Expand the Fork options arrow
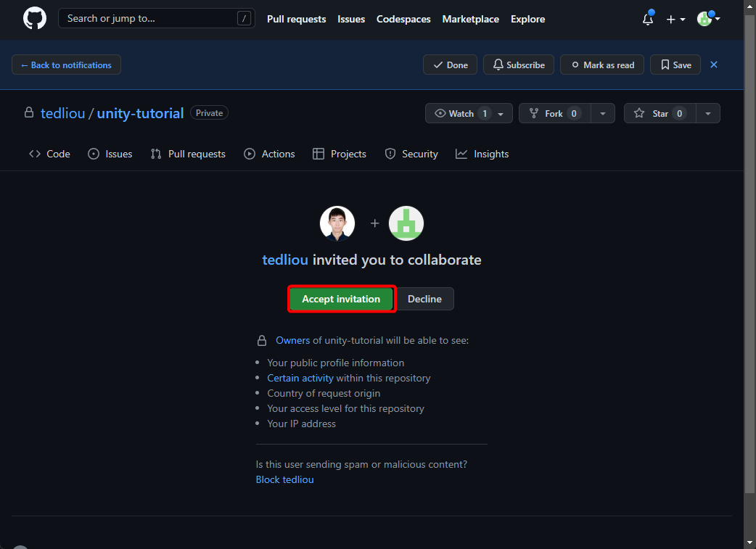Viewport: 756px width, 549px height. [x=603, y=113]
